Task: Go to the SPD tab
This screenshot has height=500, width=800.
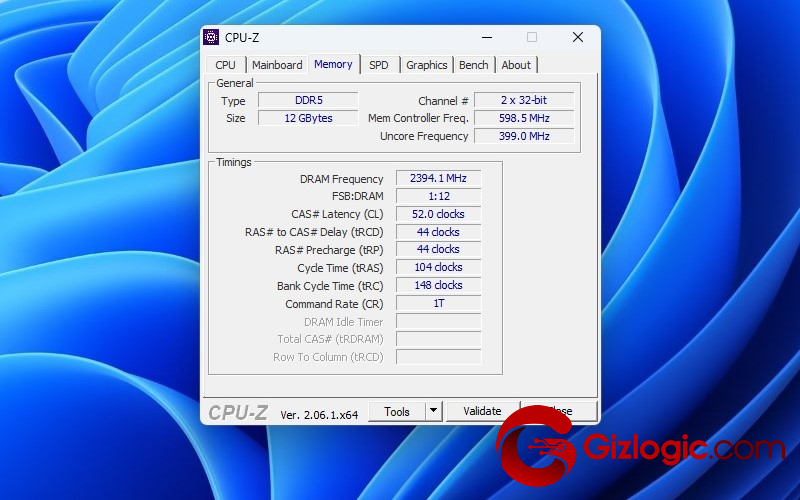Action: (x=379, y=65)
